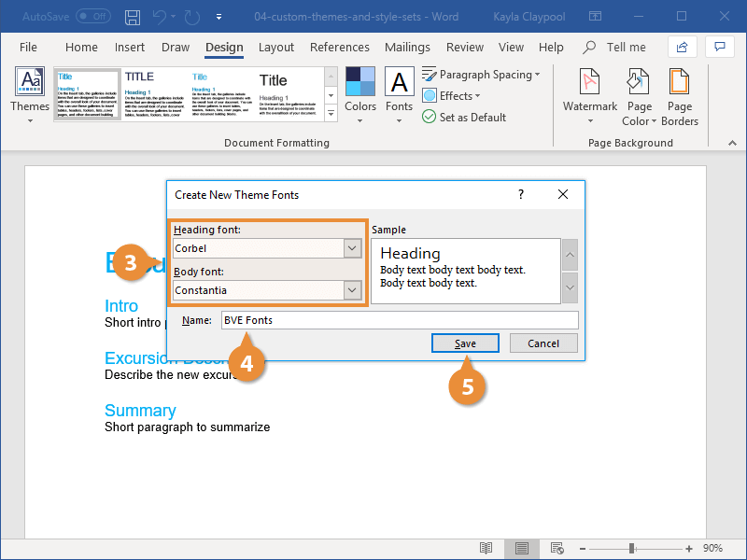This screenshot has height=560, width=747.
Task: Click the Cancel button in dialog
Action: pos(543,343)
